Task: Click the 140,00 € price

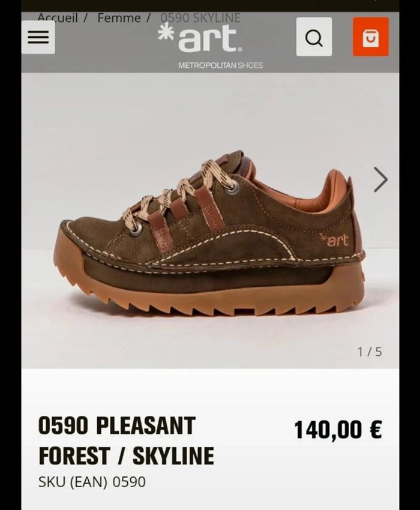Action: coord(338,430)
